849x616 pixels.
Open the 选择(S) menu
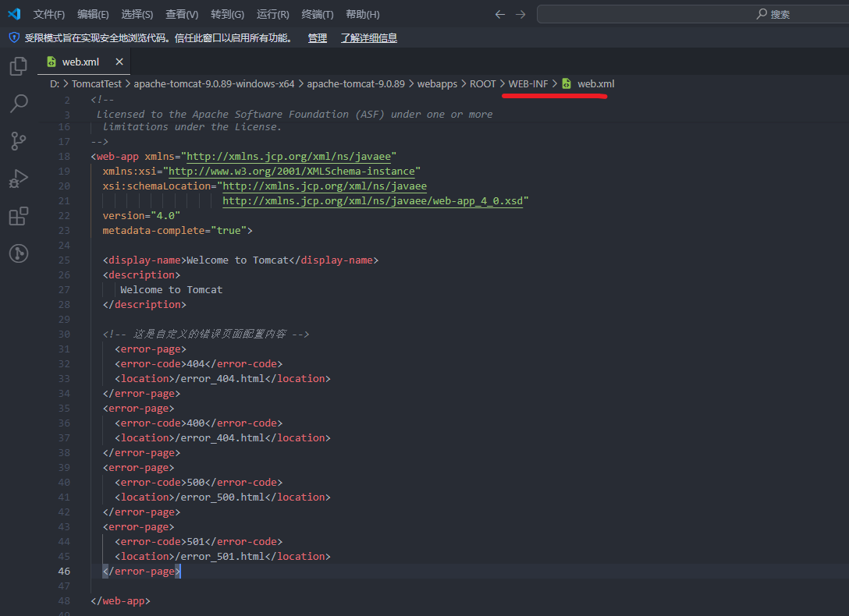coord(137,15)
